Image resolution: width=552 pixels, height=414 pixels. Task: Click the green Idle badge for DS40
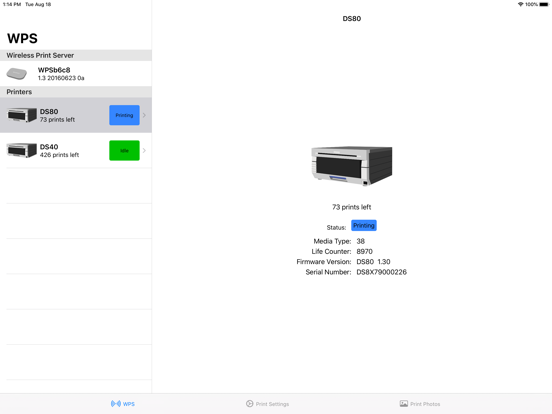pos(124,150)
